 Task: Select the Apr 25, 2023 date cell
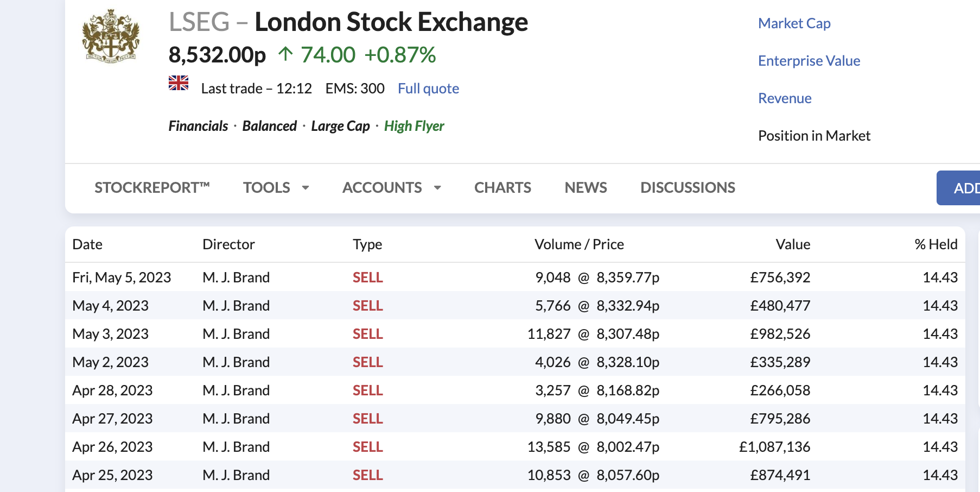[x=112, y=475]
